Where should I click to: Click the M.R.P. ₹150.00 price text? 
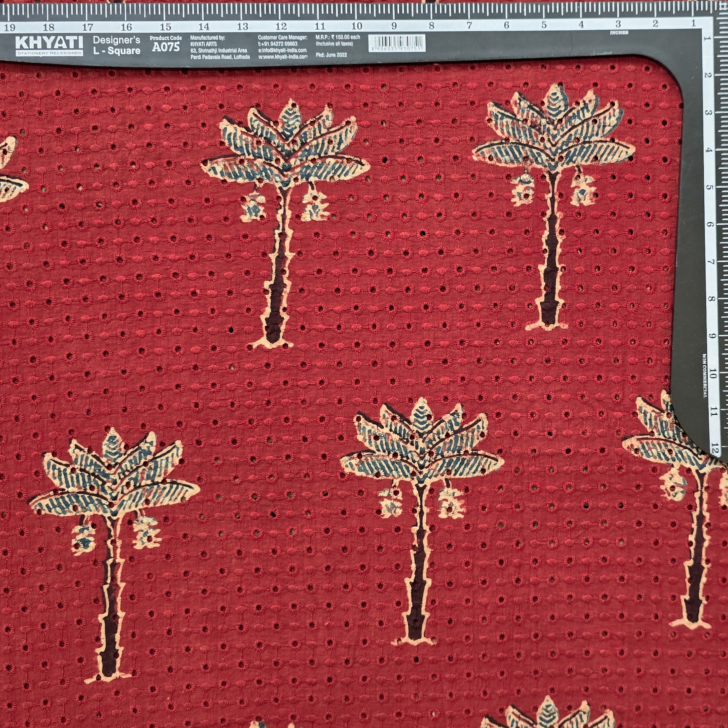click(338, 37)
